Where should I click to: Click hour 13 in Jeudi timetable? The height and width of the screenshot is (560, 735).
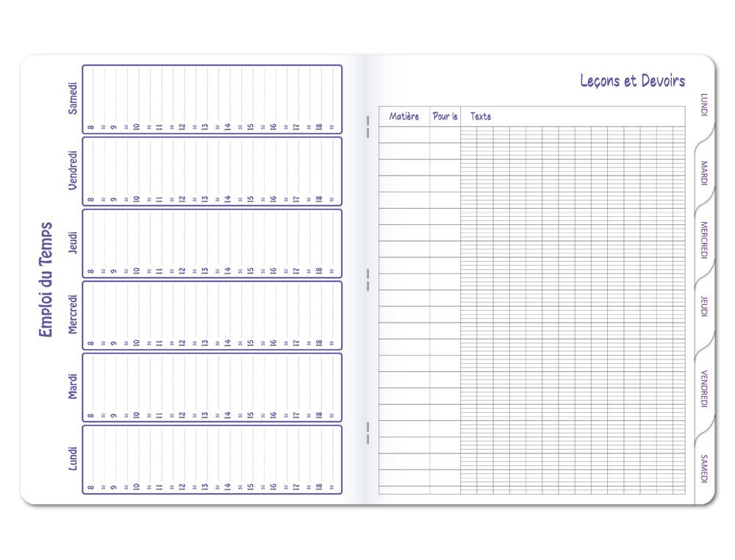[205, 270]
